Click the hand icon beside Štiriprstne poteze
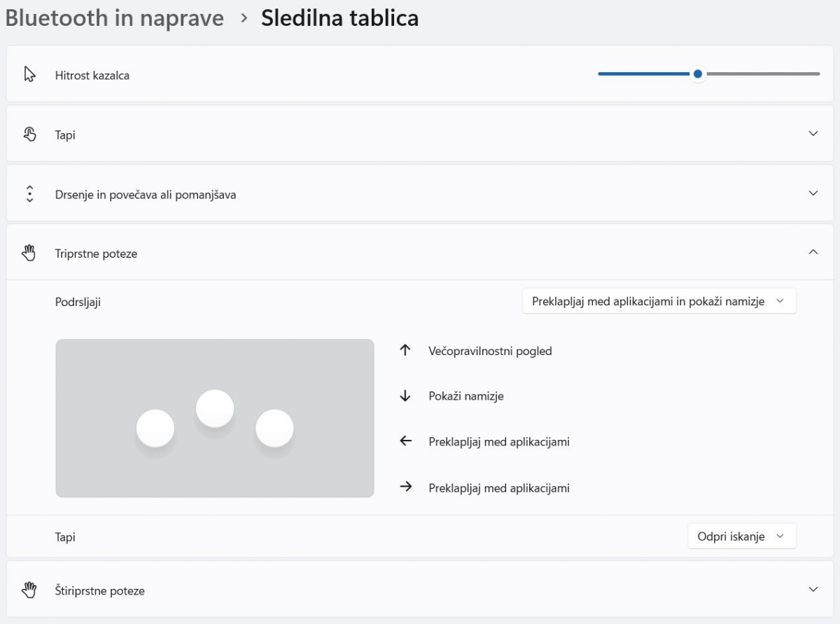Viewport: 840px width, 624px height. tap(29, 590)
